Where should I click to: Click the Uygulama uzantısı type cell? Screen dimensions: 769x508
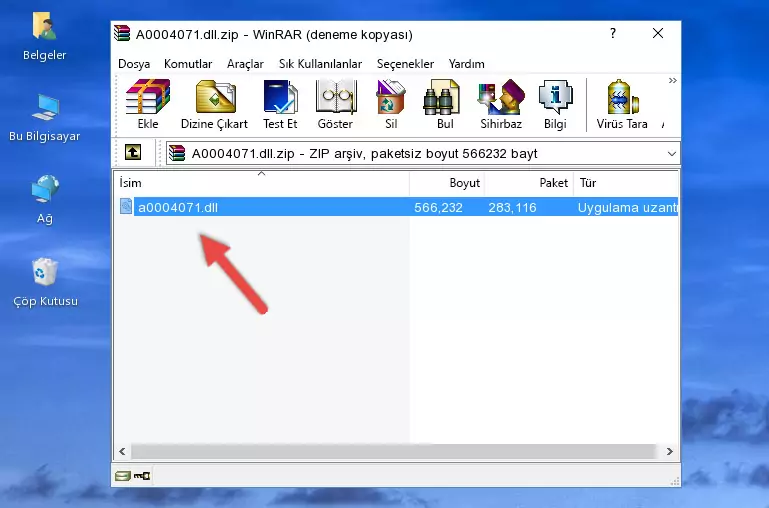click(627, 207)
